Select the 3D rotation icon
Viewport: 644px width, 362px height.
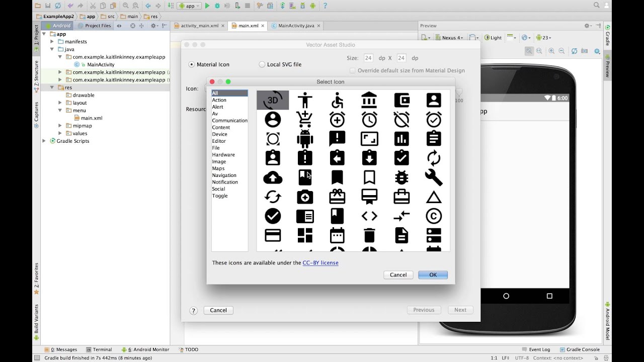[272, 100]
